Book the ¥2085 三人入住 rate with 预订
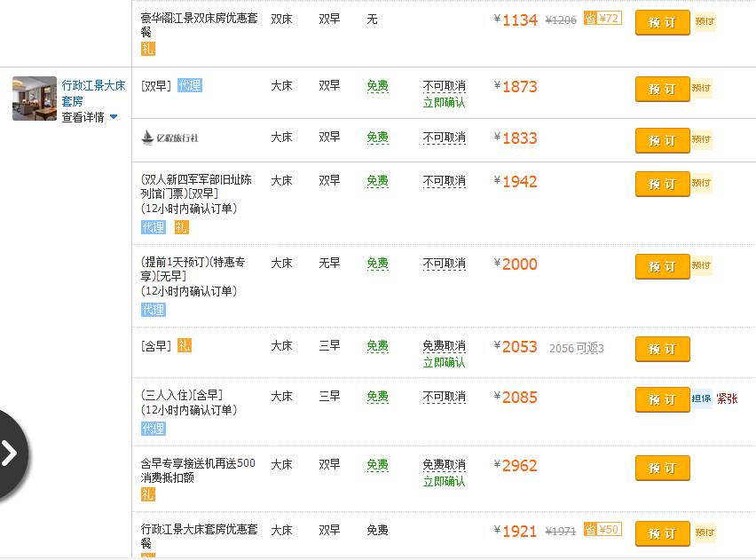 [662, 399]
